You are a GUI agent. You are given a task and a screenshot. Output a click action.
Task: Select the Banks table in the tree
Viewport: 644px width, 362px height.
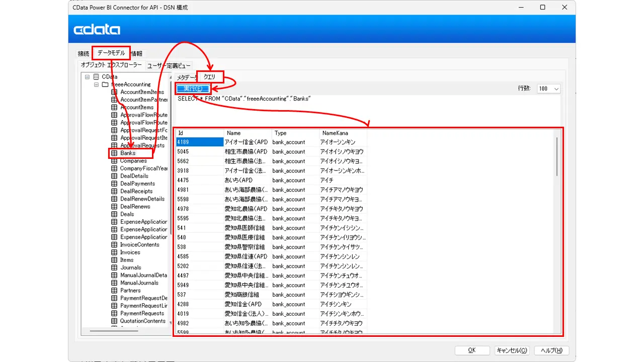[x=128, y=153]
